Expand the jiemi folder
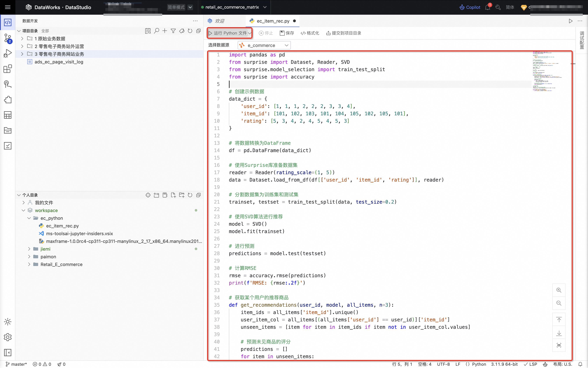The height and width of the screenshot is (368, 588). (x=29, y=249)
